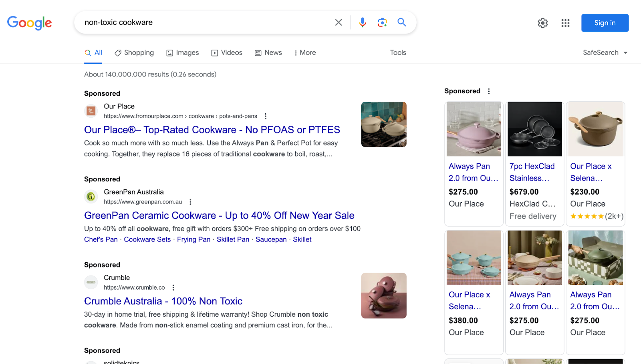Open Our Place x Selena $230 image
Viewport: 641px width, 364px height.
click(596, 129)
